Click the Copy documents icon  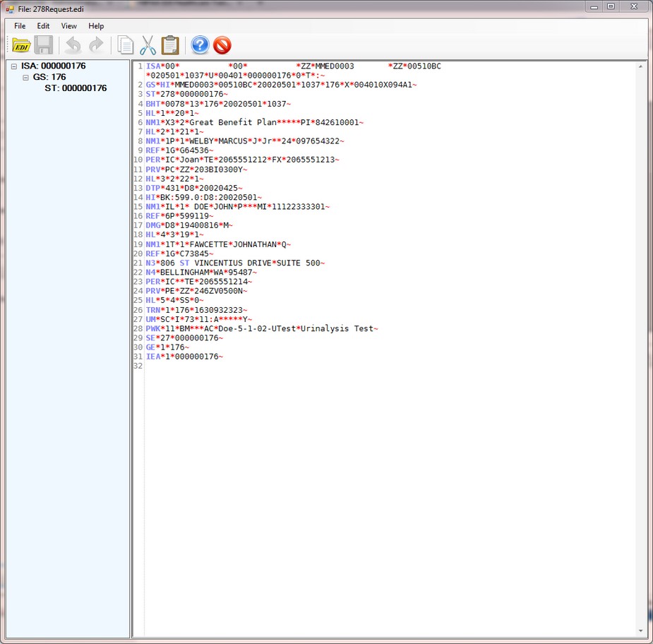tap(126, 45)
